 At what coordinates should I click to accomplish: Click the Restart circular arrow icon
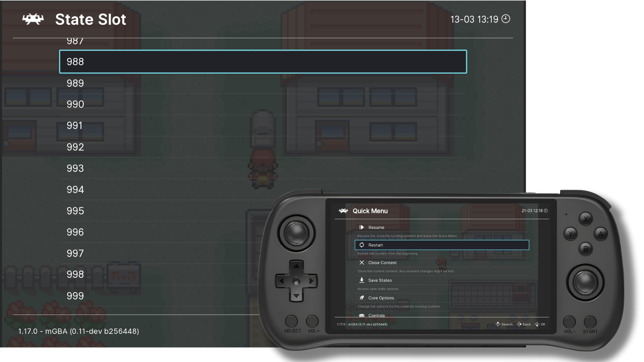[362, 245]
